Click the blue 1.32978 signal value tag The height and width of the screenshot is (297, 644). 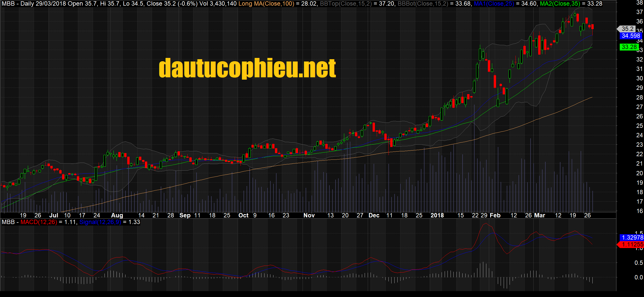[632, 238]
